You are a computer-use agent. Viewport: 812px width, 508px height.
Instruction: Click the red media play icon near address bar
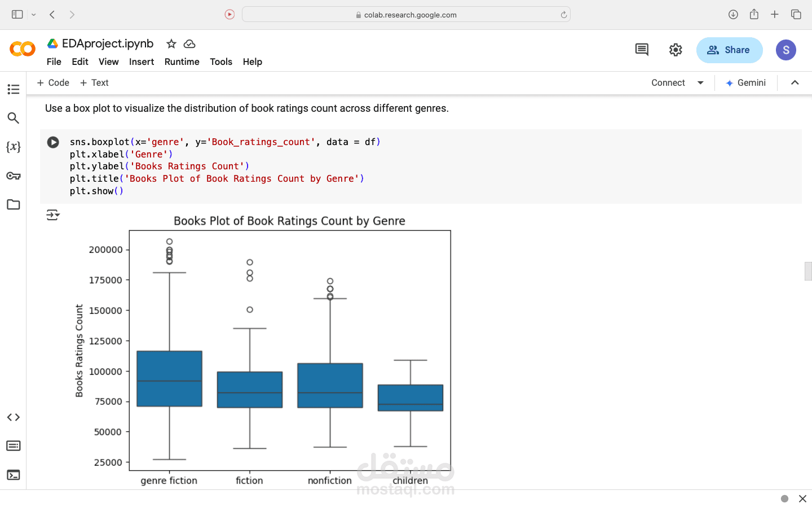coord(230,15)
